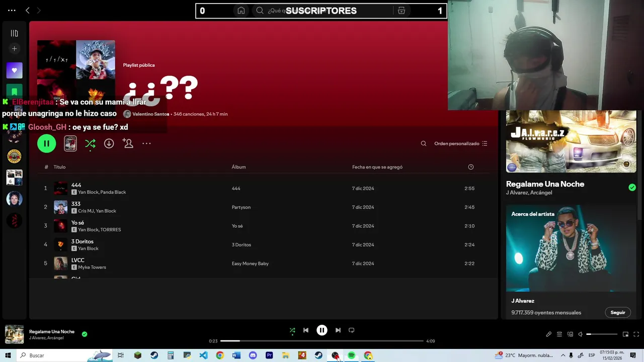Open artist Panda Black link
644x362 pixels.
click(113, 192)
